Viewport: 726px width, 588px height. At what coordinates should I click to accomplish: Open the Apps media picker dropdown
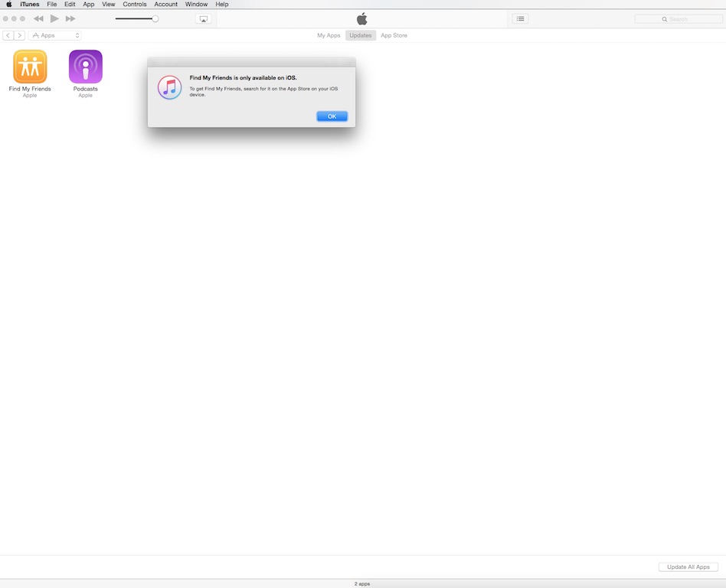tap(54, 35)
